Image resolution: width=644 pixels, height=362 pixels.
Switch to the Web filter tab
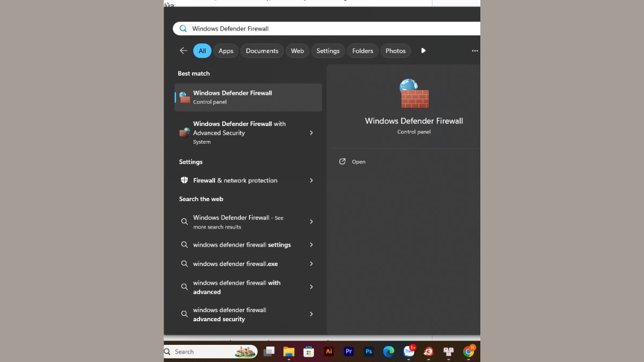297,51
